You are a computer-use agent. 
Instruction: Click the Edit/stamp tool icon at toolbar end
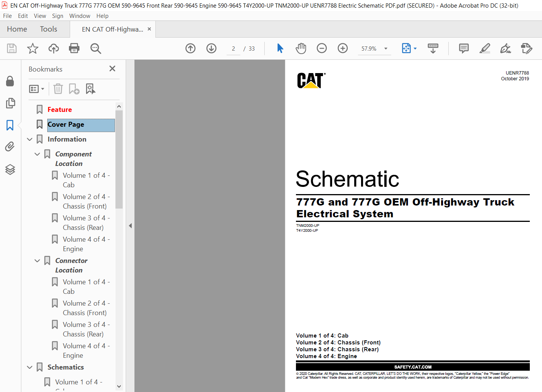point(526,48)
